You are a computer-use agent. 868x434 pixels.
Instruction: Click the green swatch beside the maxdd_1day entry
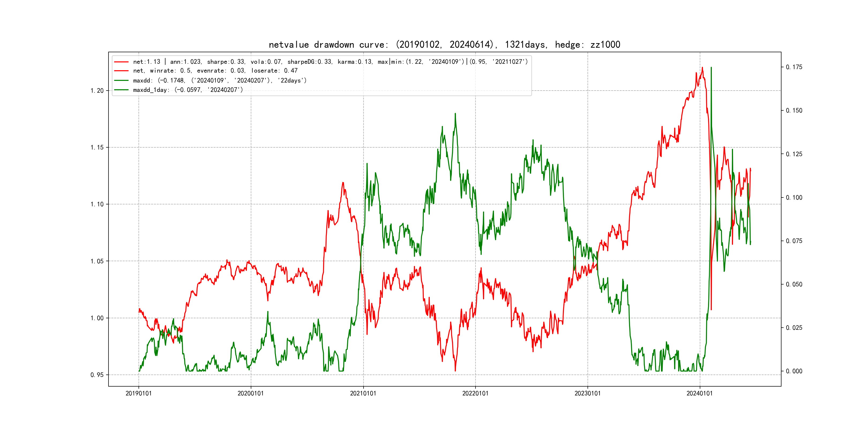click(121, 90)
